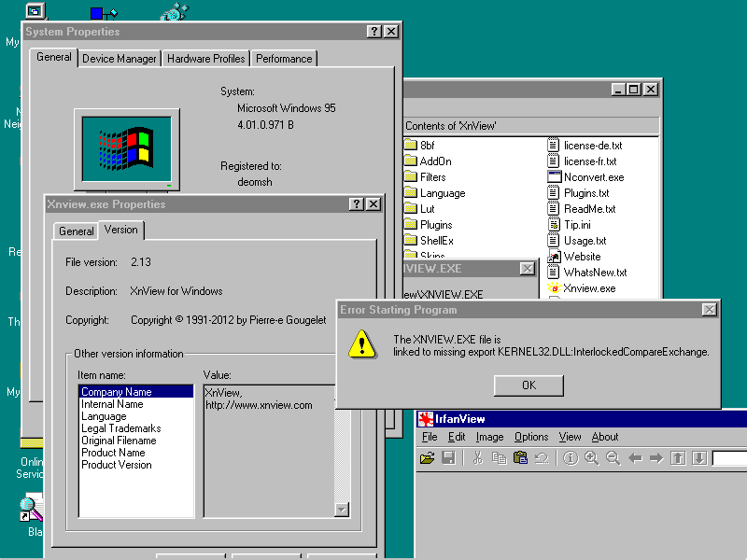Close the XNVIEW.EXE dialog
Screen dimensions: 747x560
(x=528, y=269)
